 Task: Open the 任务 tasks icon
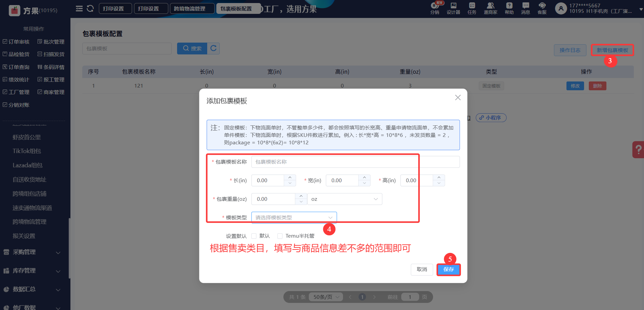pyautogui.click(x=472, y=8)
